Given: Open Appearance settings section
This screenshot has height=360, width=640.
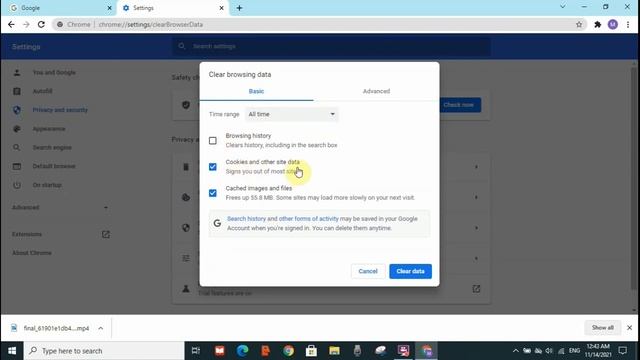Looking at the screenshot, I should (49, 129).
